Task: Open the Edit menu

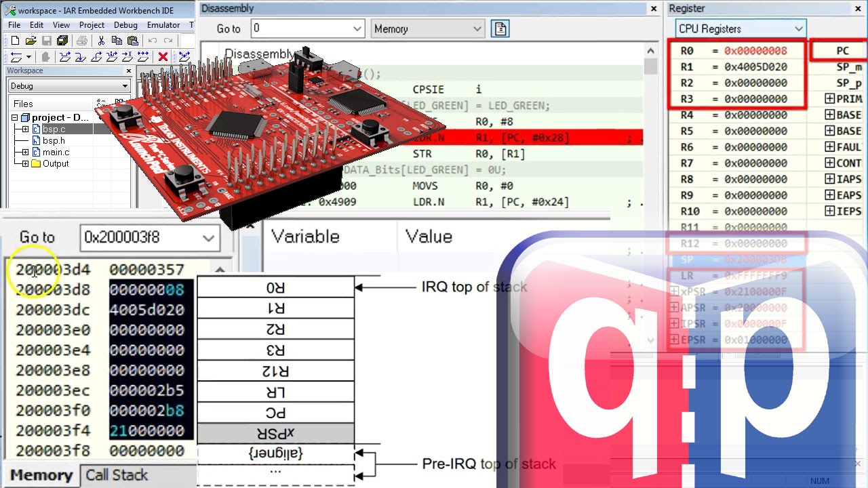Action: pyautogui.click(x=37, y=25)
